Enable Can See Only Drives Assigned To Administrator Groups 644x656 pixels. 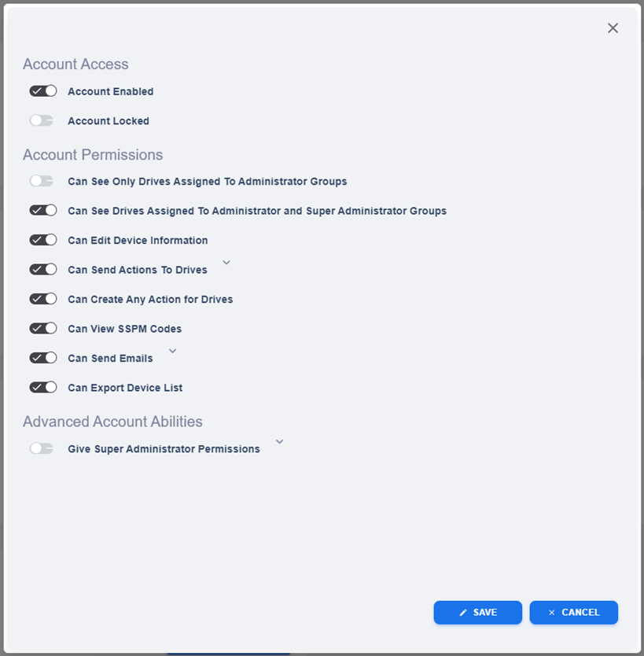[42, 182]
